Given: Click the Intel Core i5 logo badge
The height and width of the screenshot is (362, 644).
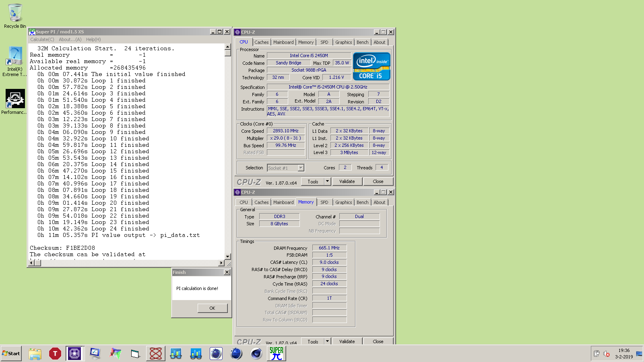Looking at the screenshot, I should [x=372, y=66].
